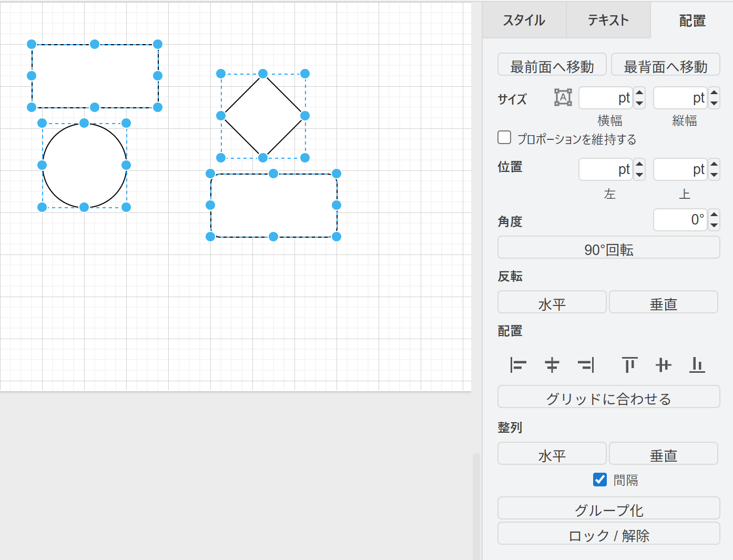Viewport: 733px width, 560px height.
Task: Uncheck the 間隔 checkbox
Action: [600, 480]
